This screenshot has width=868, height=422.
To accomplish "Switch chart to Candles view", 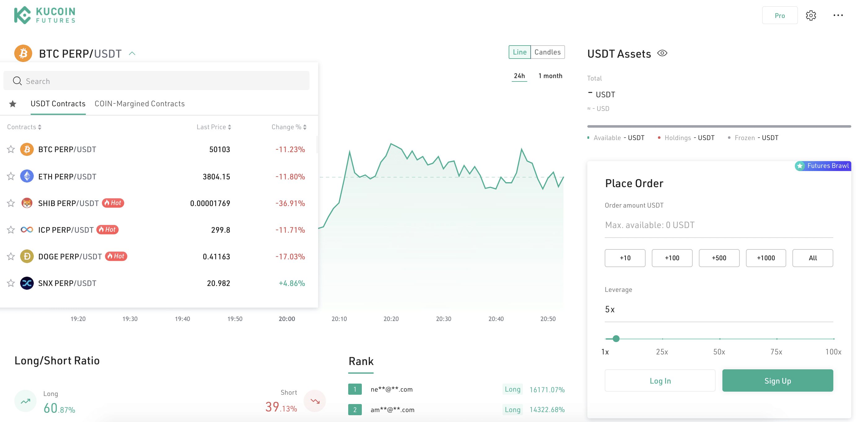I will click(x=547, y=52).
